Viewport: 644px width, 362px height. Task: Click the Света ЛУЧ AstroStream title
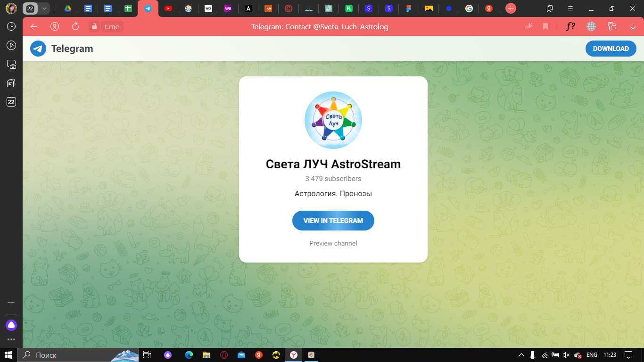tap(333, 164)
